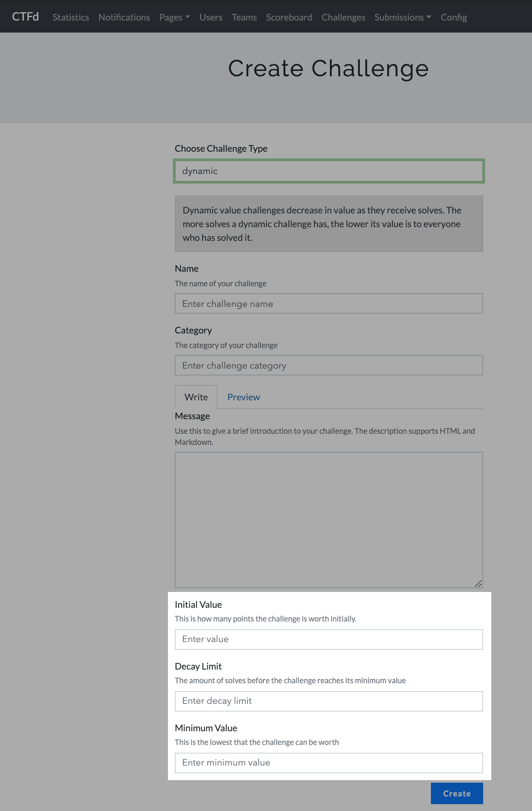Open the Statistics page

(71, 18)
